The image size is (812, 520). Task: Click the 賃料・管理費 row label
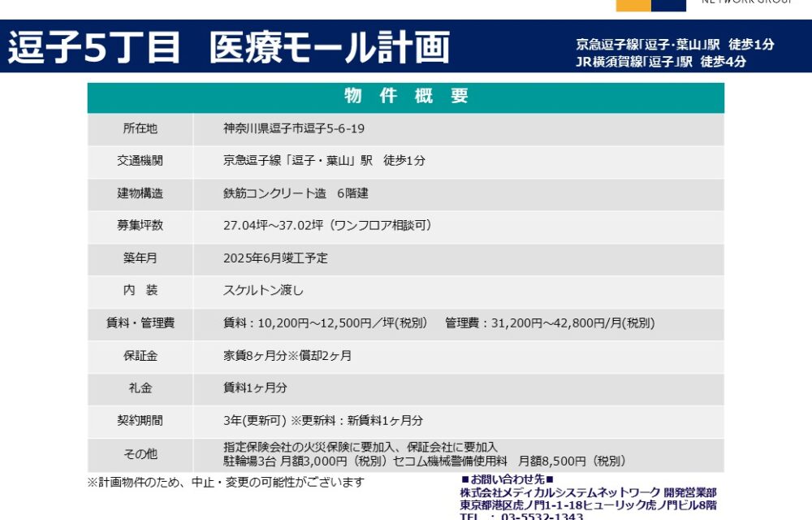point(140,323)
